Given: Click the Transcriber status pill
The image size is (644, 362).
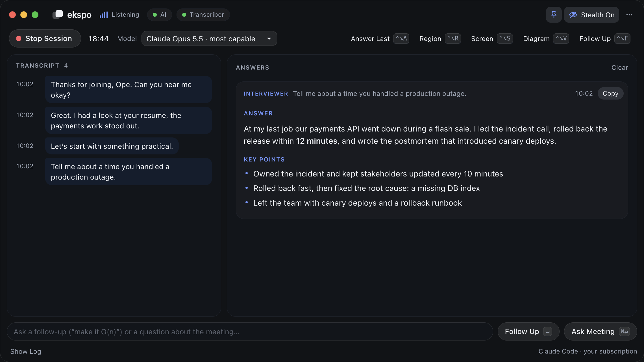Looking at the screenshot, I should (203, 15).
